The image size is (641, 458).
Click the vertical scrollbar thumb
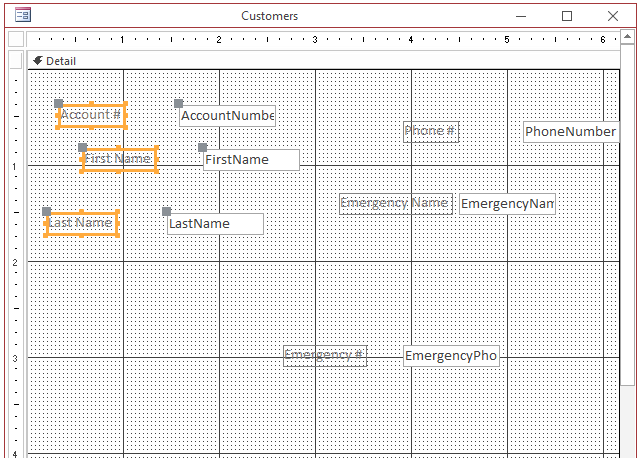click(x=628, y=215)
